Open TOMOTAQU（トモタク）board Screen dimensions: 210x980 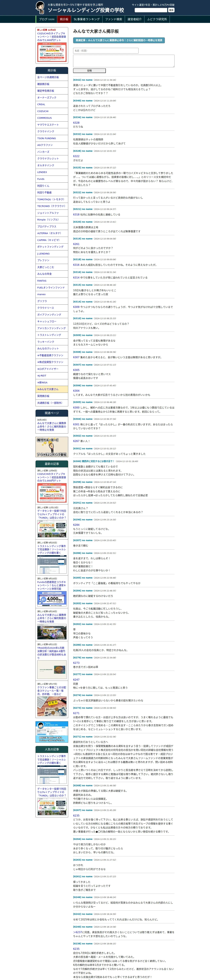pyautogui.click(x=52, y=199)
